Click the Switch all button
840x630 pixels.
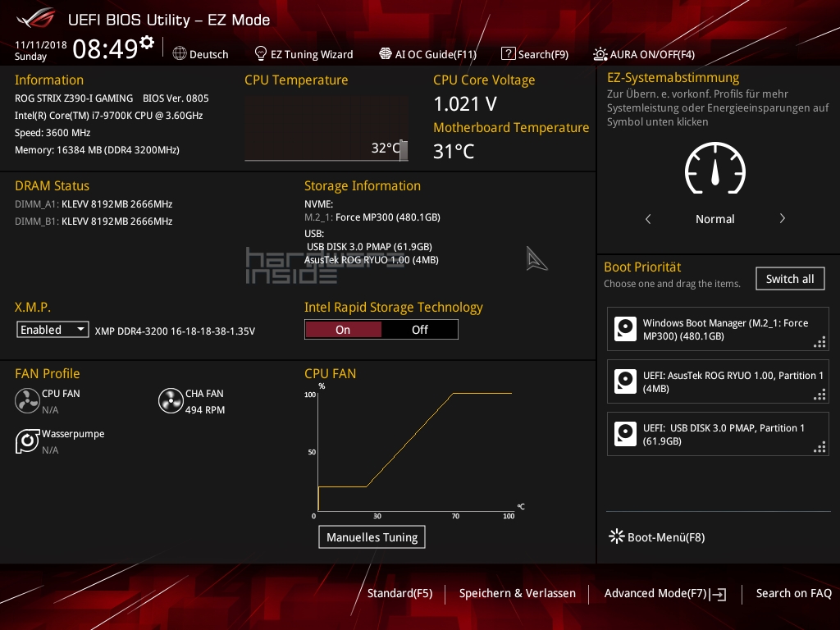pyautogui.click(x=790, y=279)
